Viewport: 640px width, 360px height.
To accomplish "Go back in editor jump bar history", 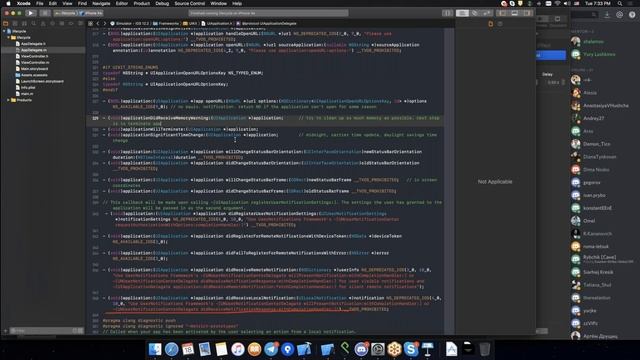I will coord(98,24).
